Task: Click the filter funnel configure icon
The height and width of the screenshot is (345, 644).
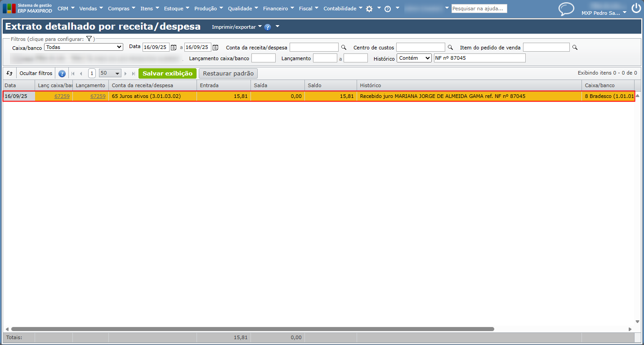Action: click(x=89, y=39)
